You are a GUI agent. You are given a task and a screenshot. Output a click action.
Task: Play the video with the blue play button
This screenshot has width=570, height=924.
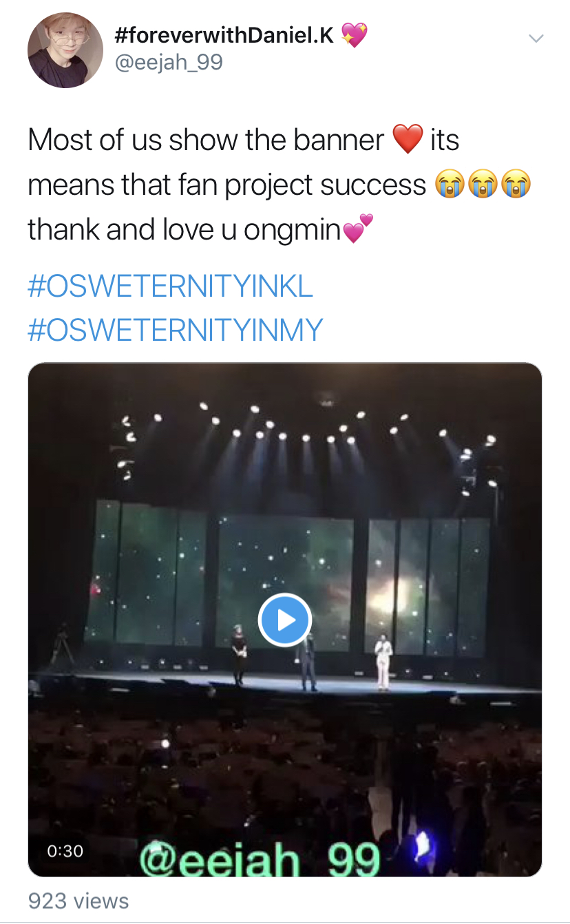coord(284,620)
